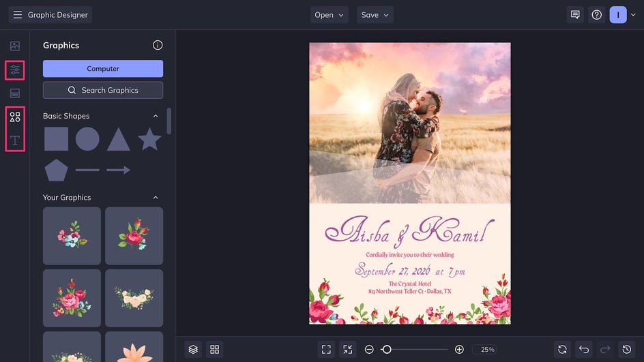Add the arrow line shape
Viewport: 644px width, 362px height.
(119, 170)
